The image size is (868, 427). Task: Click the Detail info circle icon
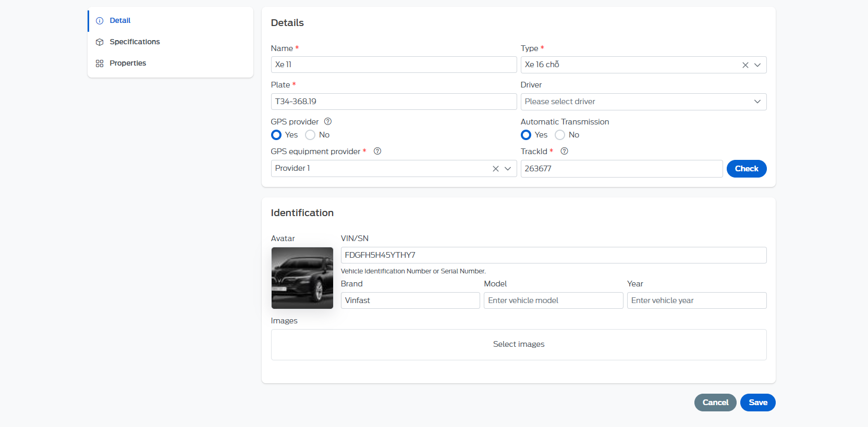[100, 21]
